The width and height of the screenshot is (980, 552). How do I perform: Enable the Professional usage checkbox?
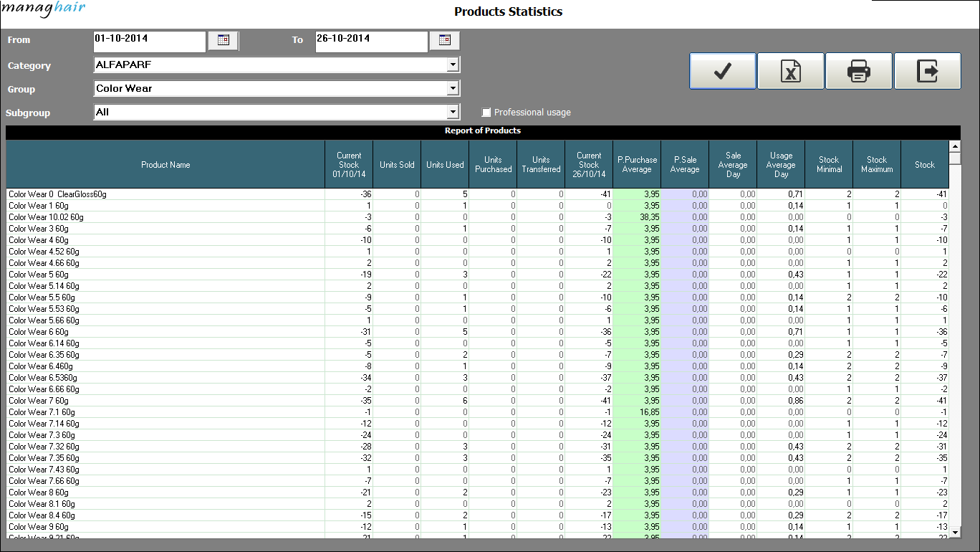click(486, 113)
